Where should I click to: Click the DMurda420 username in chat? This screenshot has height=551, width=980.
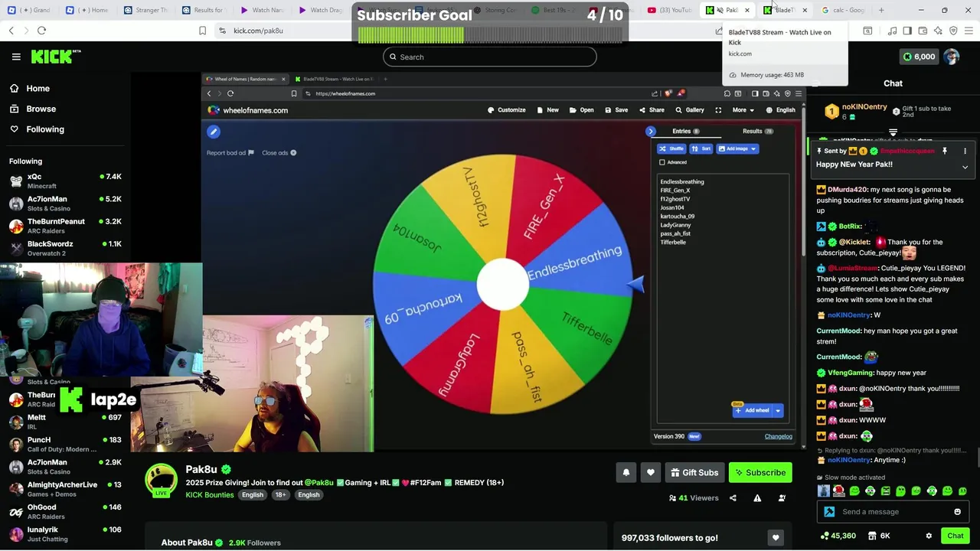click(x=848, y=189)
